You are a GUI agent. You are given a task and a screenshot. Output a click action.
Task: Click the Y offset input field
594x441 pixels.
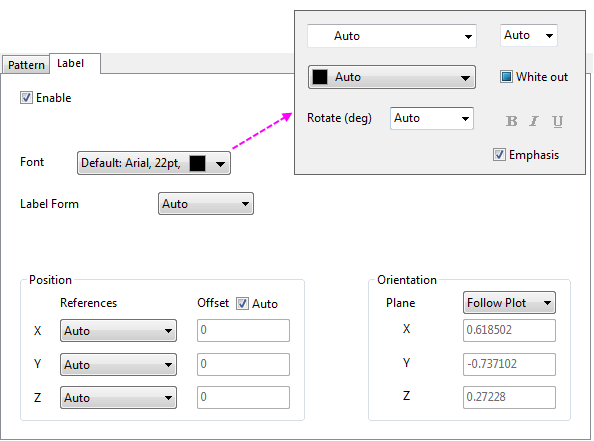tap(243, 364)
